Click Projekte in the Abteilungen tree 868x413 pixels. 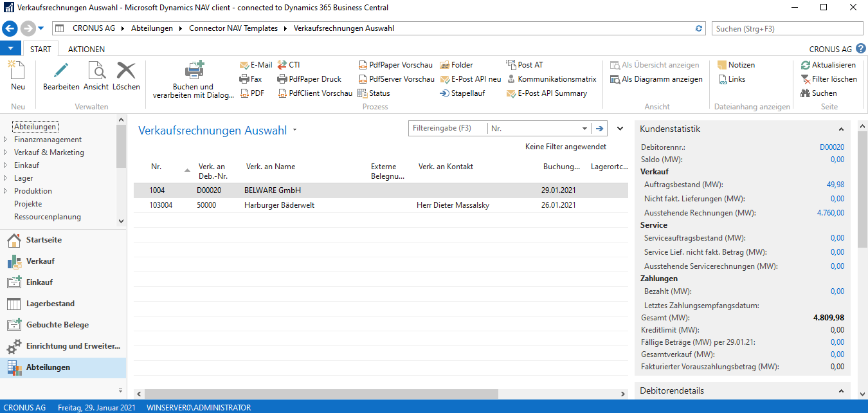click(28, 204)
